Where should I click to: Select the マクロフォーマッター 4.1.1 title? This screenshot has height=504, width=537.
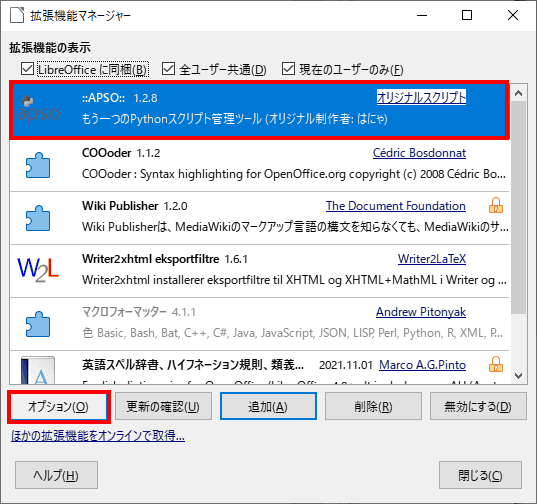(x=139, y=312)
